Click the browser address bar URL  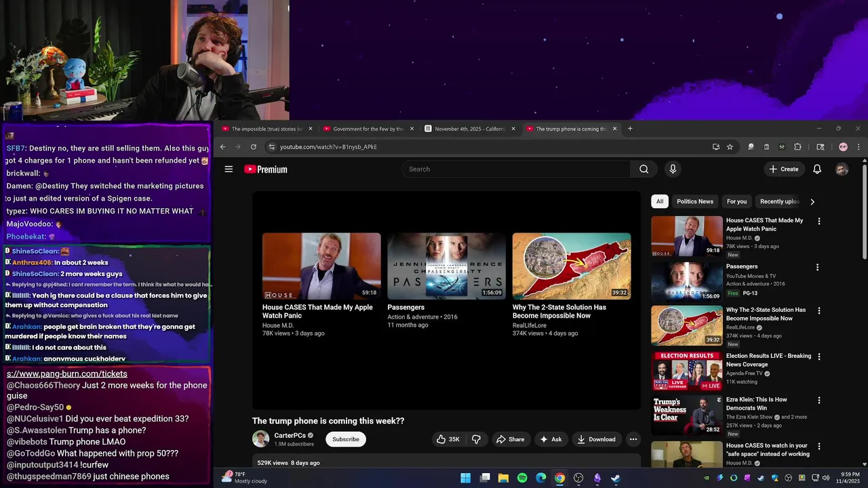pyautogui.click(x=328, y=147)
